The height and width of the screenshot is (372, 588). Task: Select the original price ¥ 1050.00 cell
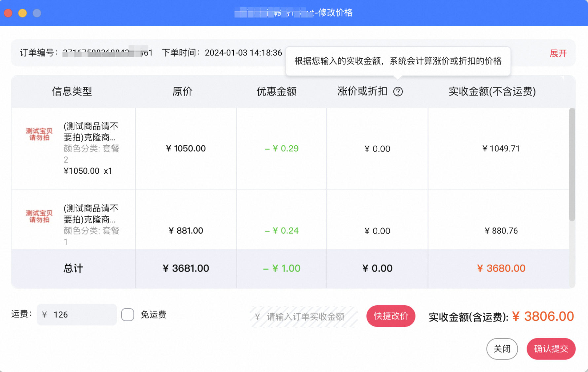(186, 149)
